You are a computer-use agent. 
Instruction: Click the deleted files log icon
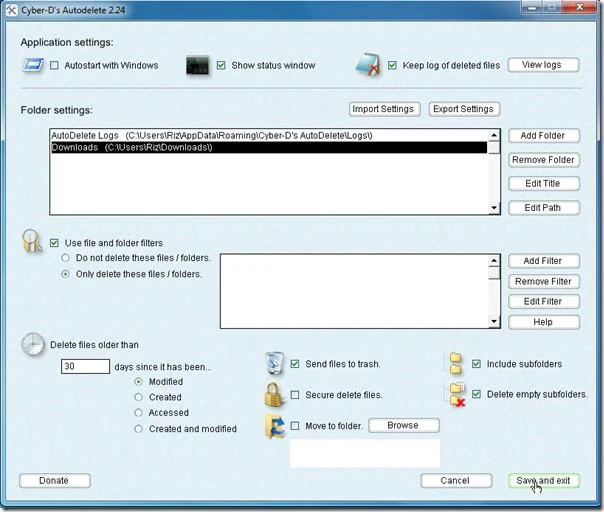tap(367, 64)
